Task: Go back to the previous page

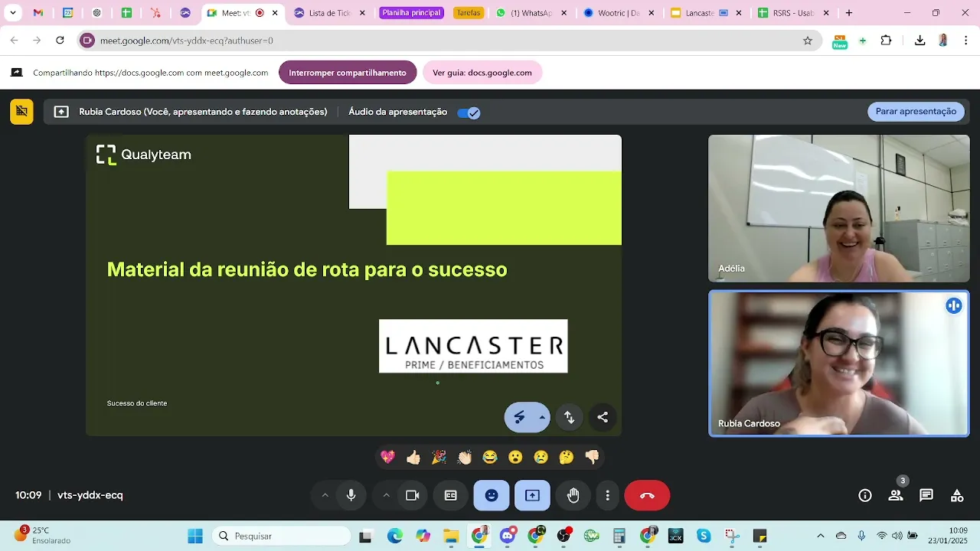Action: pyautogui.click(x=15, y=41)
